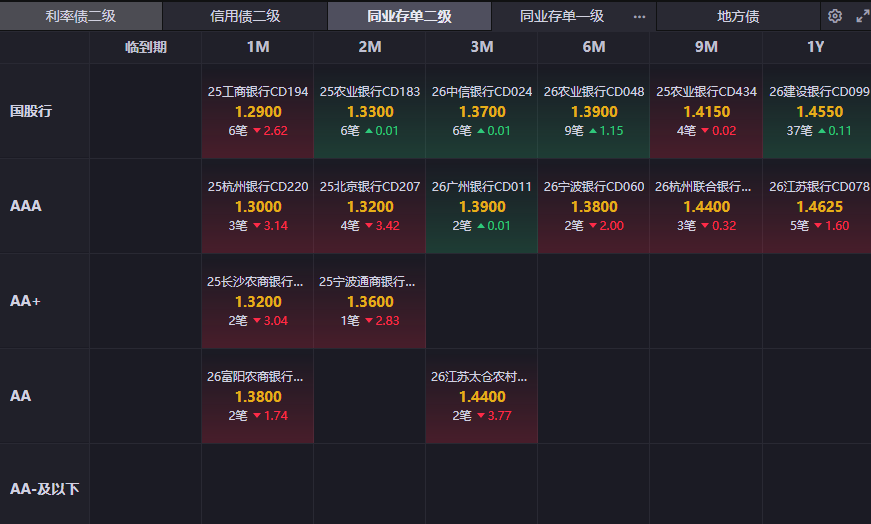871x524 pixels.
Task: Click the 临到期 column header
Action: pyautogui.click(x=146, y=47)
